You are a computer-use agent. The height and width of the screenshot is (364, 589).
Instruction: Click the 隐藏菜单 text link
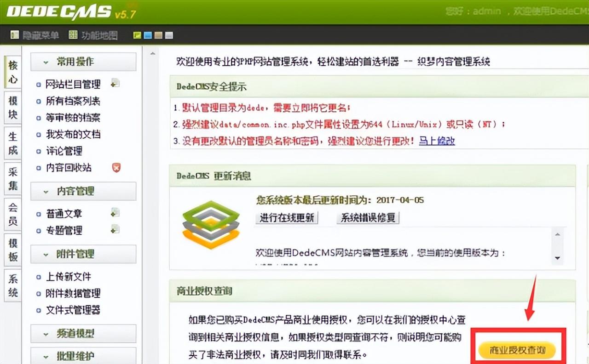click(x=41, y=35)
